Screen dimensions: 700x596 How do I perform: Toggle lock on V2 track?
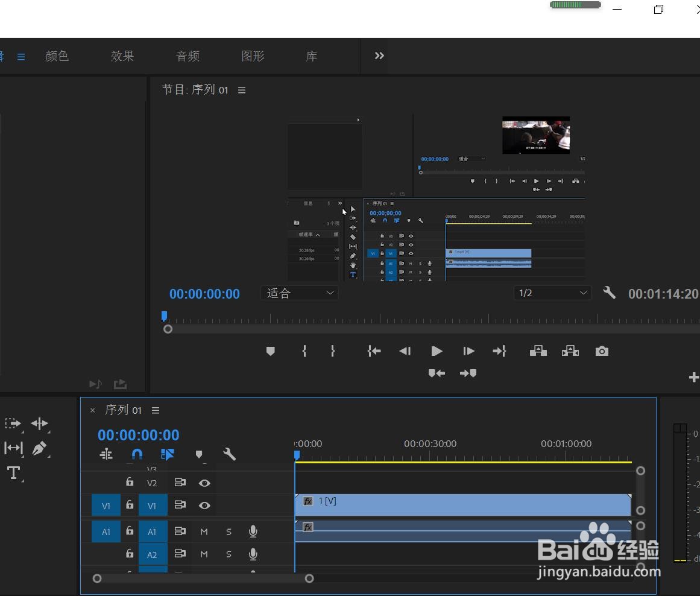click(x=130, y=481)
